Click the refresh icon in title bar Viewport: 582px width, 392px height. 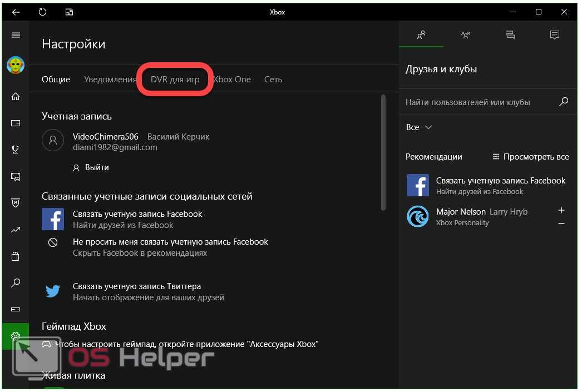pos(43,12)
